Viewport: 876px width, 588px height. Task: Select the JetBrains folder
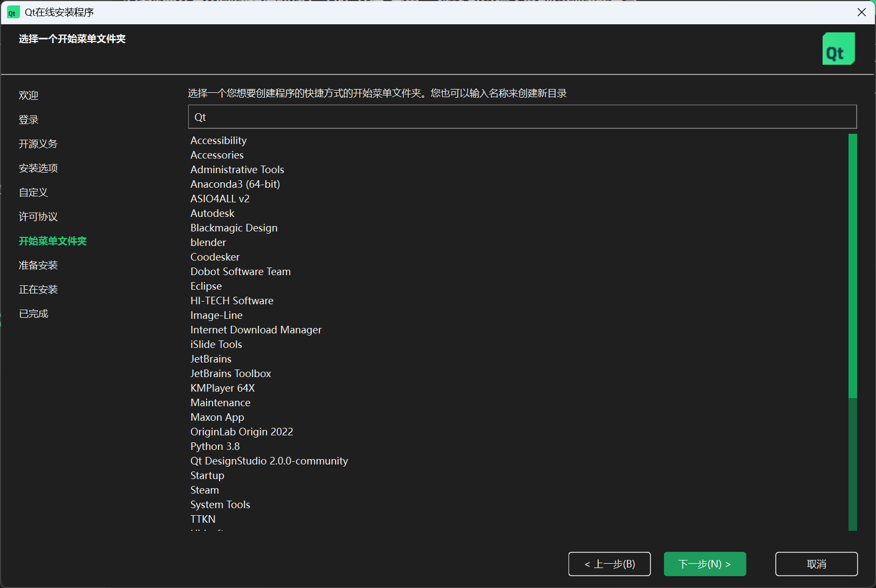[x=210, y=359]
